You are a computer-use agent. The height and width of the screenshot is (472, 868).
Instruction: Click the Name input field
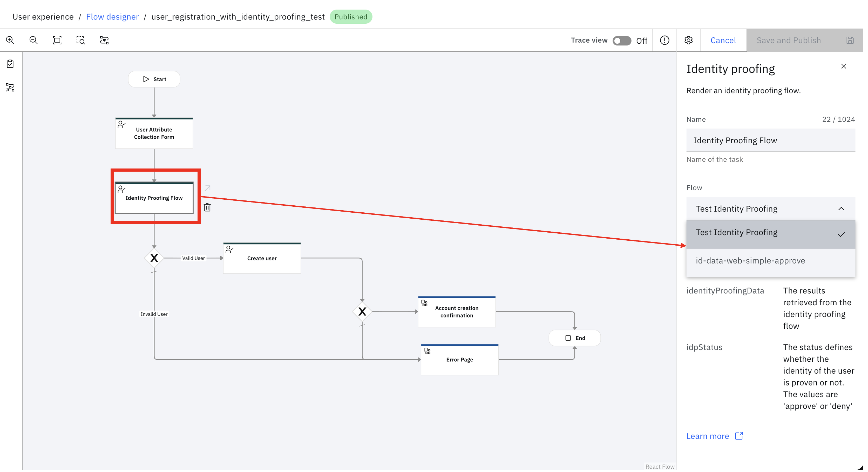pyautogui.click(x=771, y=140)
